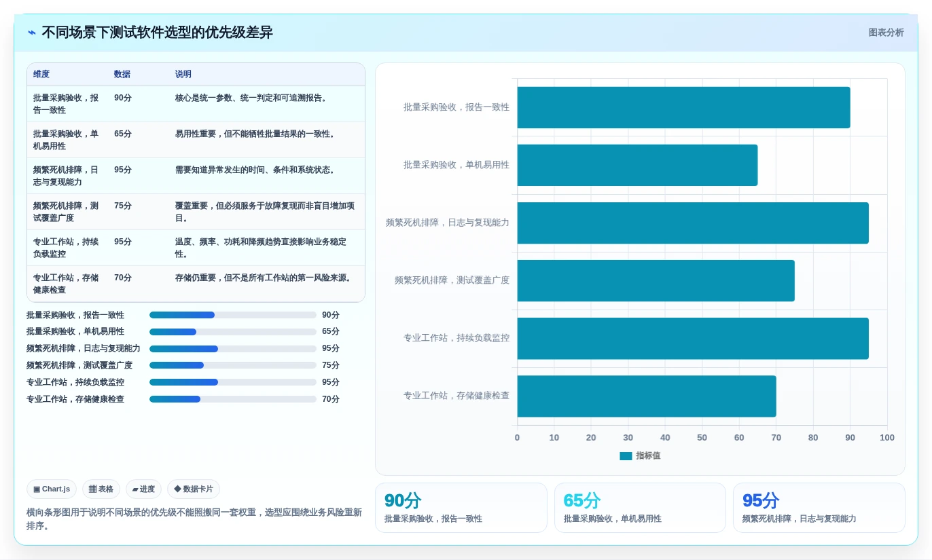This screenshot has height=560, width=932.
Task: Click the chart bar for 专业工作站，存储健康检查
Action: [647, 396]
